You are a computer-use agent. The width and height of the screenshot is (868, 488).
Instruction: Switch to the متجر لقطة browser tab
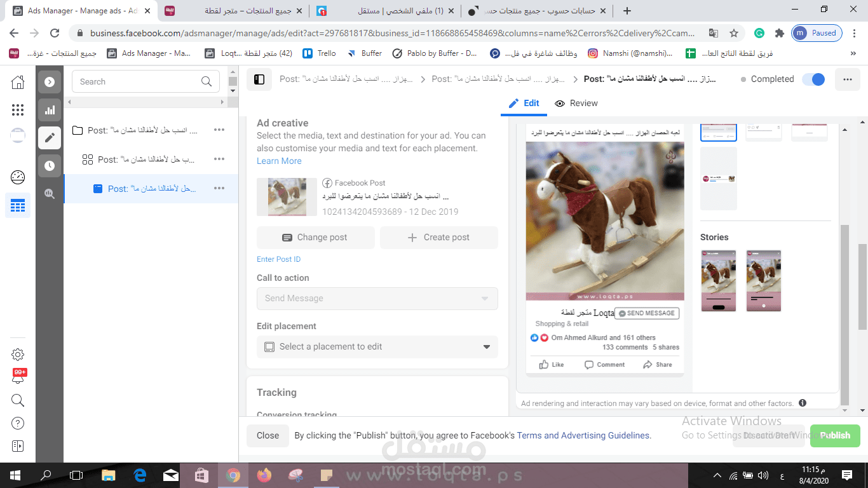click(x=233, y=11)
